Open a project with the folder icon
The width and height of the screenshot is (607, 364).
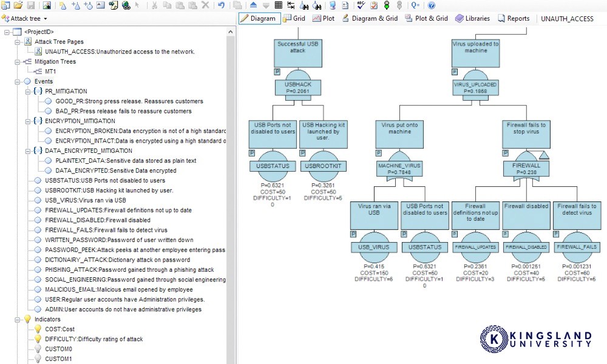coord(18,5)
